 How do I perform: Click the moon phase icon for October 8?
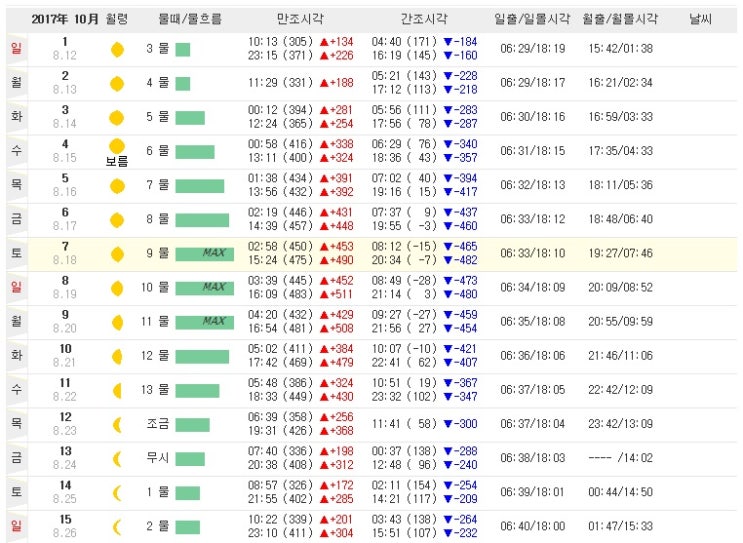click(117, 288)
